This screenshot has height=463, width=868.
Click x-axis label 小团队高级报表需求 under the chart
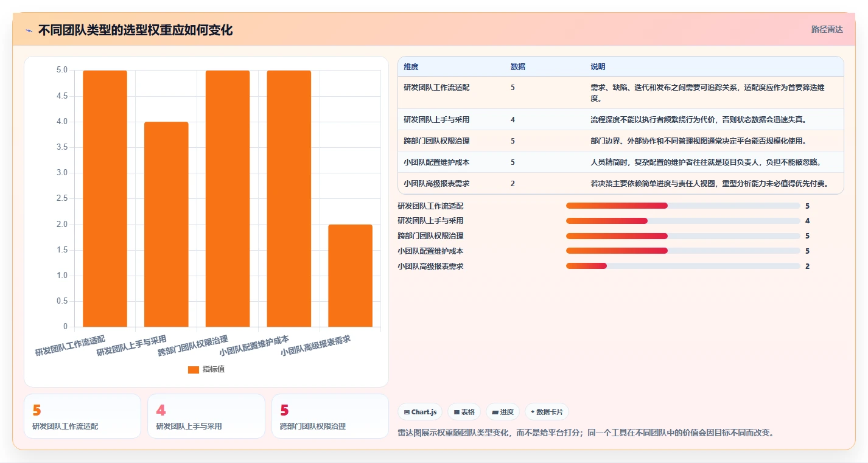click(315, 345)
